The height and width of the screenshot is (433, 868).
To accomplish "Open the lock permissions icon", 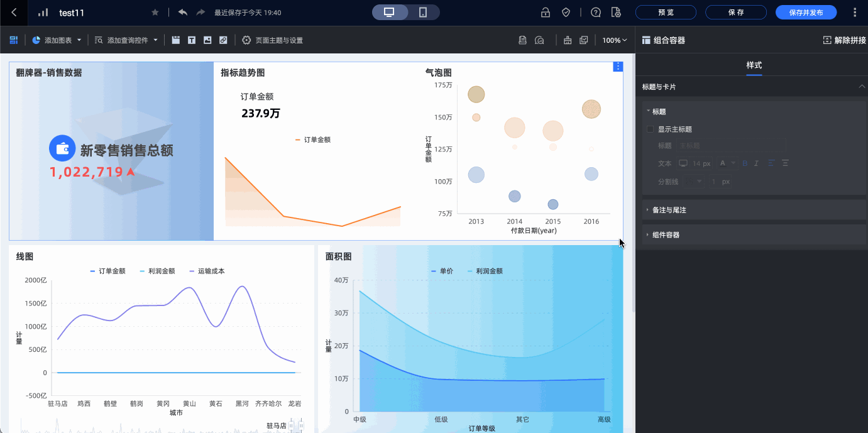I will [546, 13].
